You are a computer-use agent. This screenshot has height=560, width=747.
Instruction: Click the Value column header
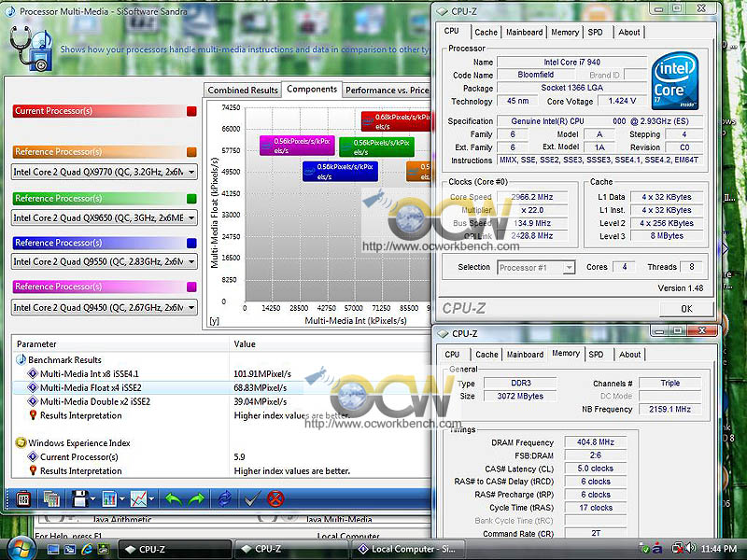click(245, 344)
